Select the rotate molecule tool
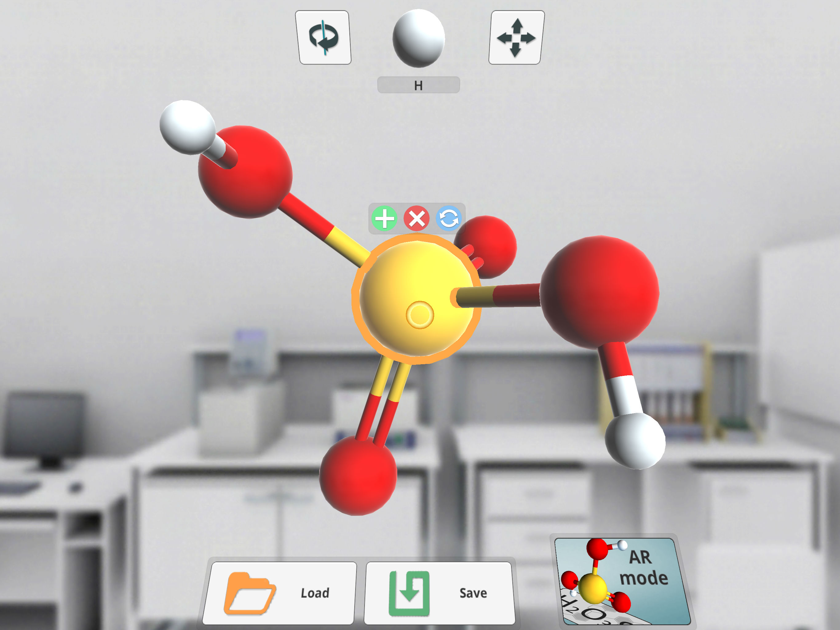Image resolution: width=840 pixels, height=630 pixels. (x=323, y=38)
